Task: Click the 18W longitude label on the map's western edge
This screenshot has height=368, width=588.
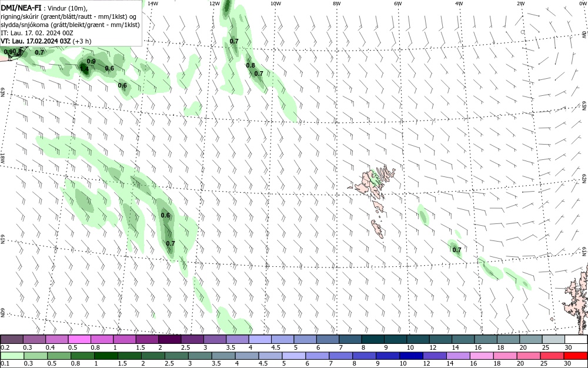Action: (2, 158)
